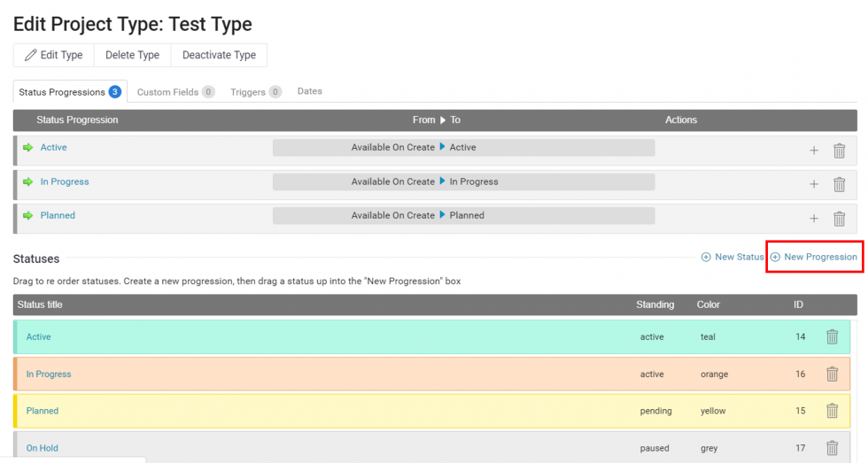The image size is (868, 463).
Task: Click trash icon for Active status row
Action: tap(832, 336)
